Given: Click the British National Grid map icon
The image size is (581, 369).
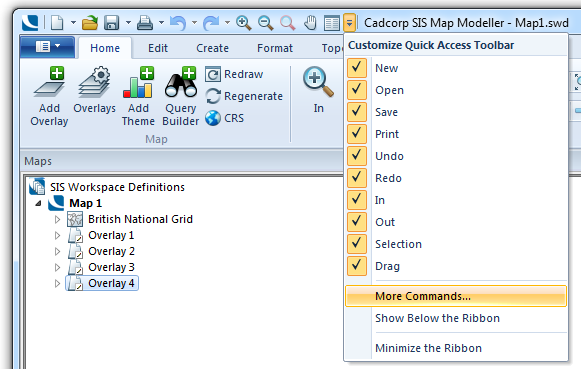Looking at the screenshot, I should tap(75, 219).
